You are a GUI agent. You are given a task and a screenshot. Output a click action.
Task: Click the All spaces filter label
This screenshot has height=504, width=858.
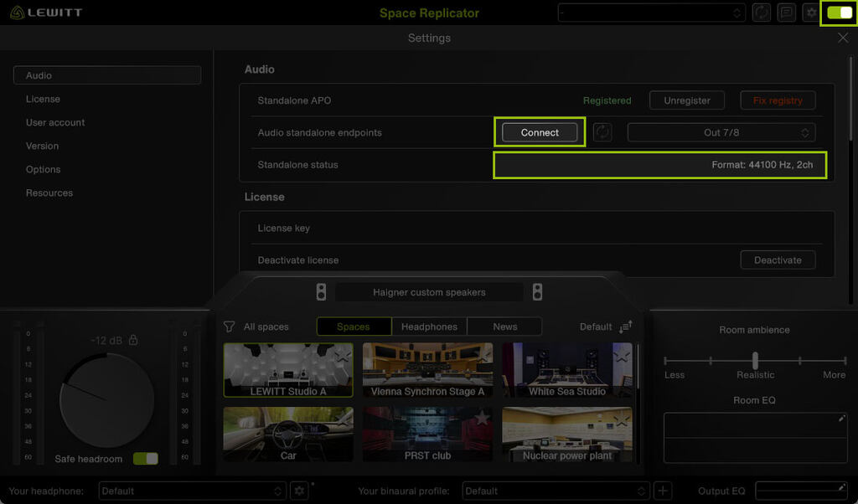pyautogui.click(x=266, y=327)
